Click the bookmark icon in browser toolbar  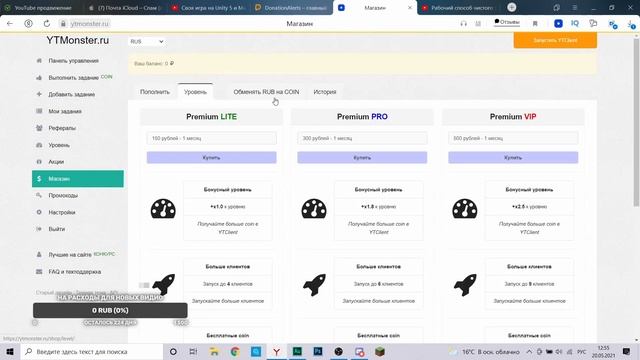point(535,24)
